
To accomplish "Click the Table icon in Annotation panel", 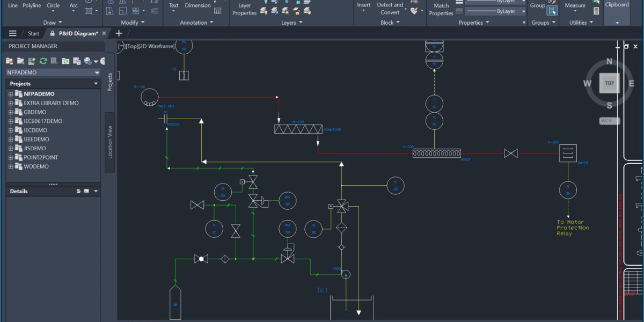I will pyautogui.click(x=217, y=11).
